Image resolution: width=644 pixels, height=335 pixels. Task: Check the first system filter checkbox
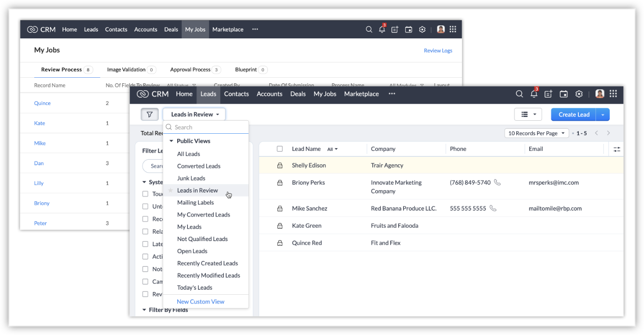[145, 194]
